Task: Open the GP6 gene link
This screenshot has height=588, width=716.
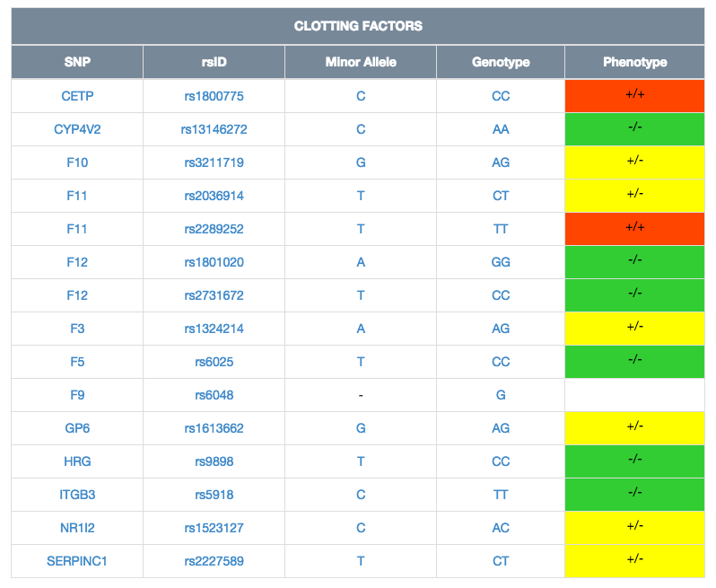Action: tap(77, 428)
